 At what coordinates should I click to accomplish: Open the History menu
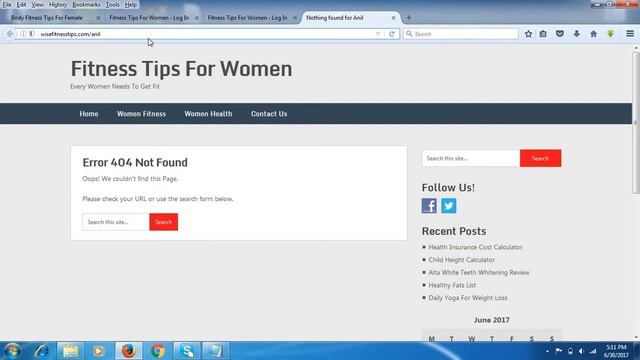pyautogui.click(x=58, y=5)
